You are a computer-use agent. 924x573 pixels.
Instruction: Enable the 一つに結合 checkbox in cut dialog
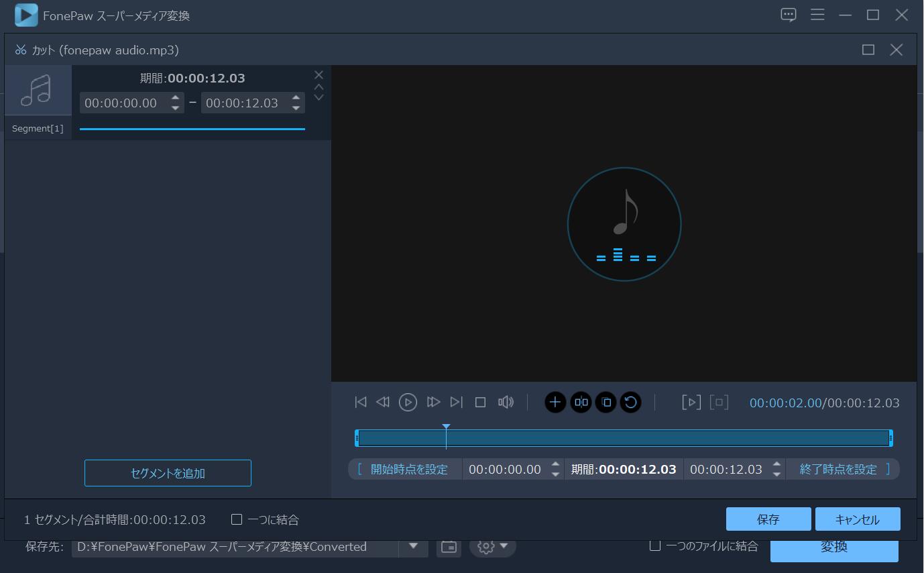point(237,519)
